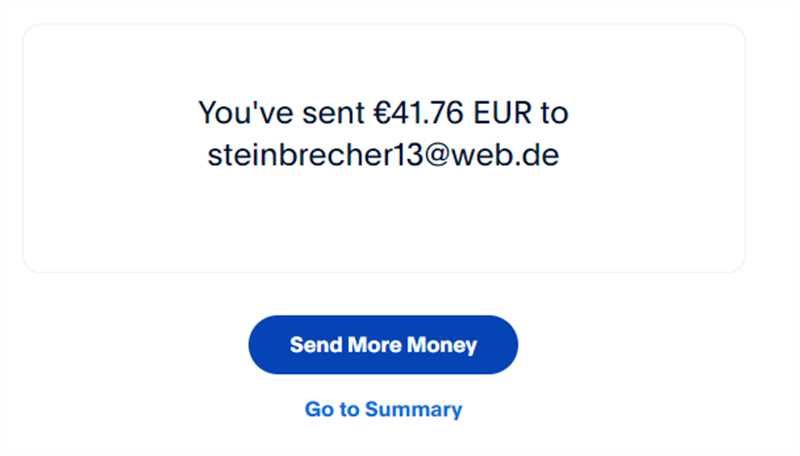Start another payment with Send More Money
The height and width of the screenshot is (456, 800).
pos(383,345)
